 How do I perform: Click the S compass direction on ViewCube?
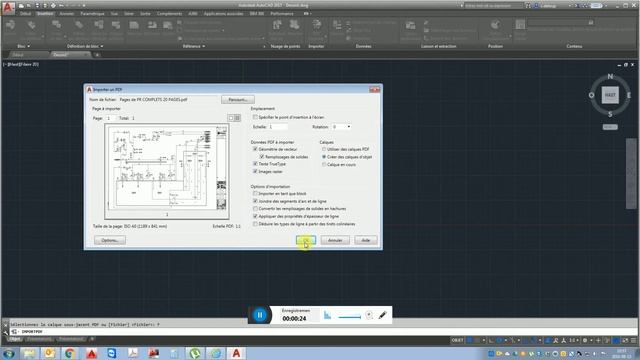(x=610, y=114)
